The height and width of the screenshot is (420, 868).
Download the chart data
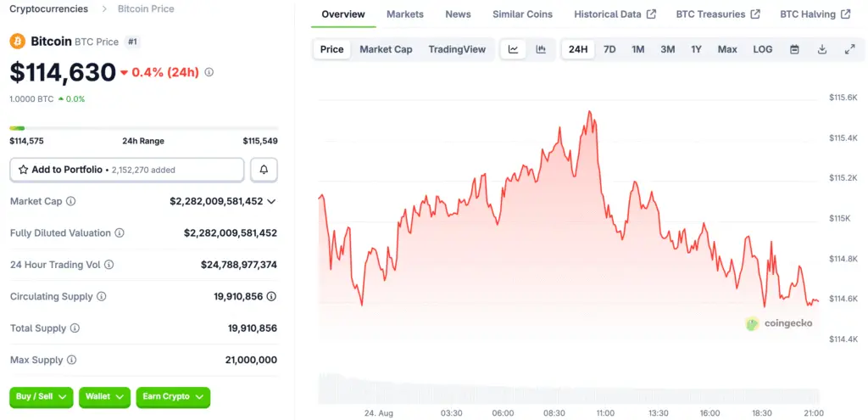coord(822,49)
